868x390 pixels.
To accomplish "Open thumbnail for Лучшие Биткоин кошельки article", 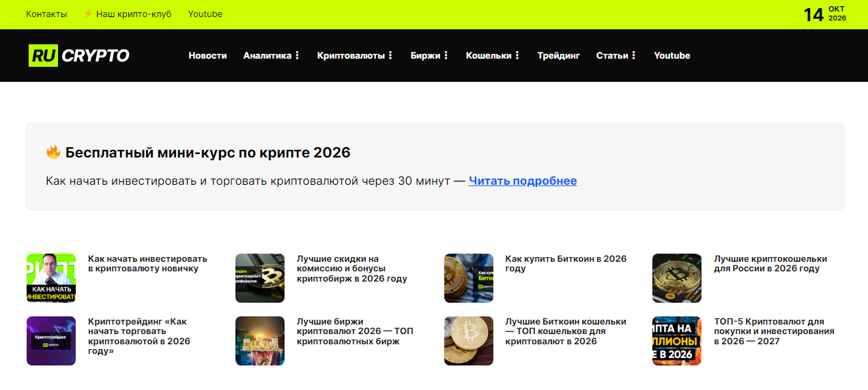I will (469, 341).
